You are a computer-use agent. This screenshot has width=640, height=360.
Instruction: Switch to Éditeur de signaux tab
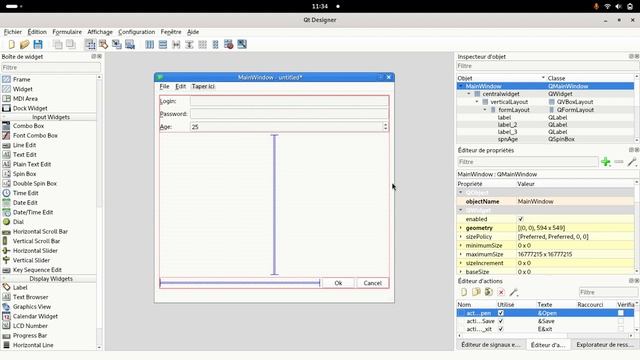[x=491, y=345]
